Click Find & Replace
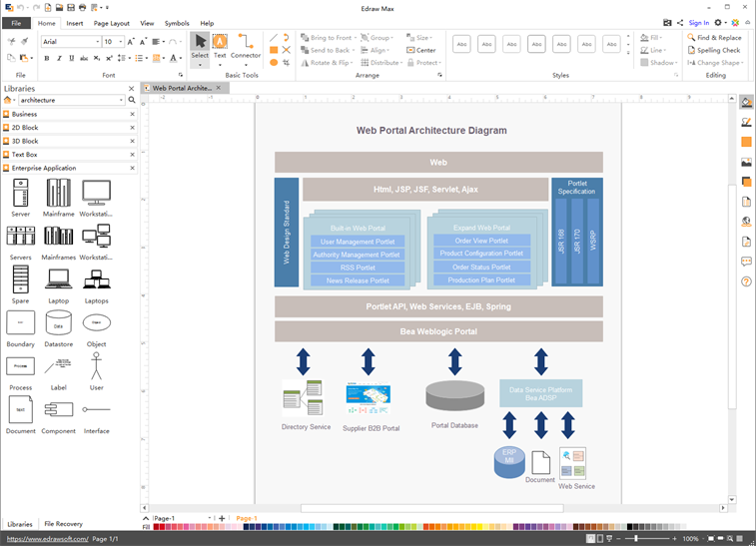 [x=714, y=38]
